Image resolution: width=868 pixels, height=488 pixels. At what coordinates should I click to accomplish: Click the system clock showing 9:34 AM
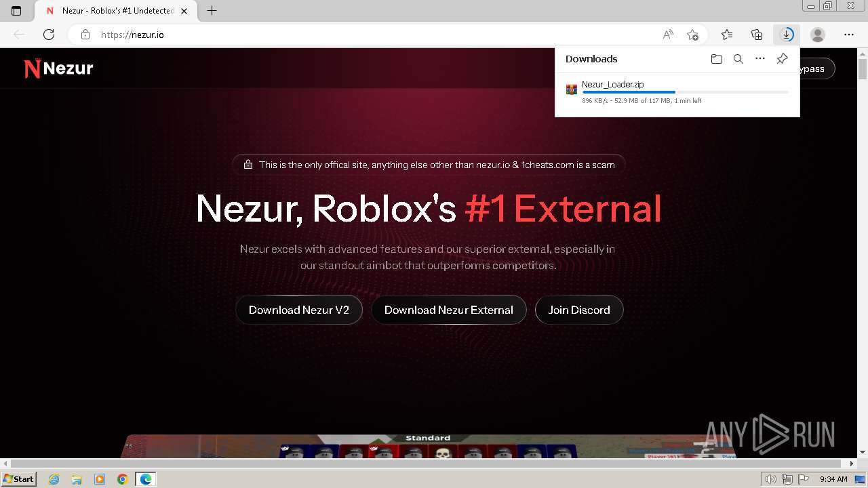pyautogui.click(x=833, y=479)
